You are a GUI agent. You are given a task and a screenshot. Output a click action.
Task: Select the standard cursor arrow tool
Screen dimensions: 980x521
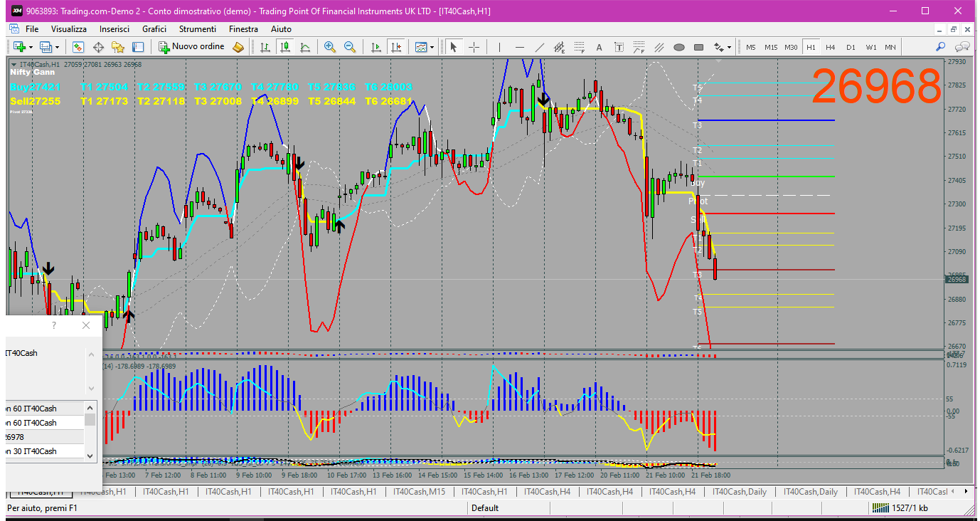click(x=454, y=47)
